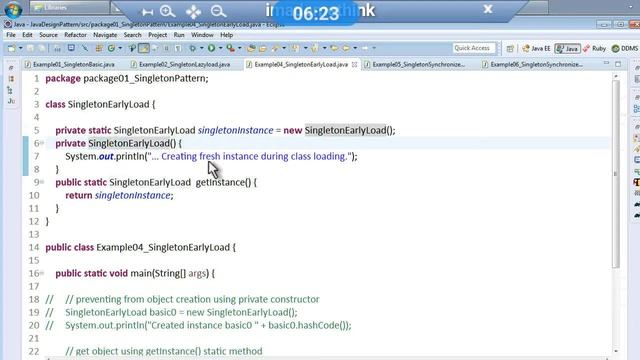Click the zoom out magnifier overlay icon

click(218, 11)
